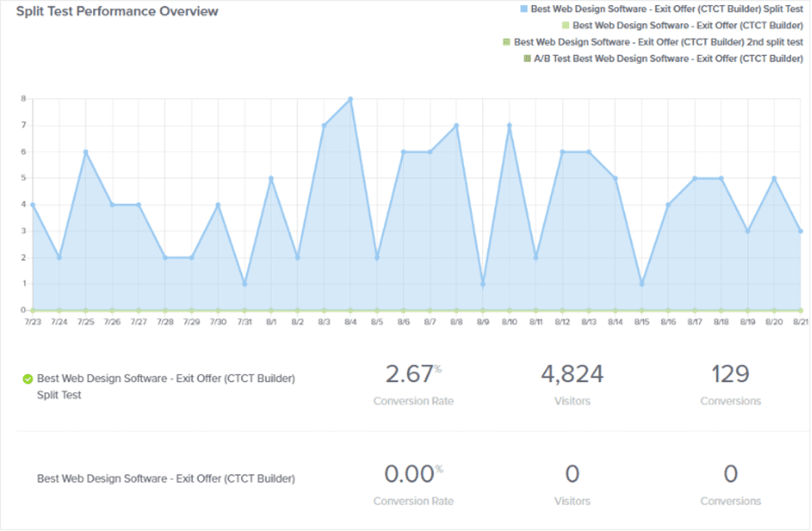Screen dimensions: 812x531
Task: Click the patterned legend square for 2nd split test
Action: 505,42
